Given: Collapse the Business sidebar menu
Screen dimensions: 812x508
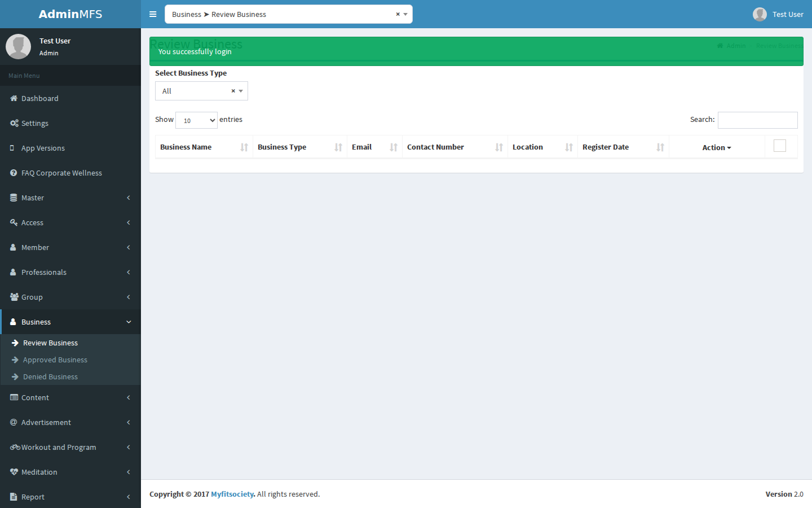Looking at the screenshot, I should (x=70, y=322).
